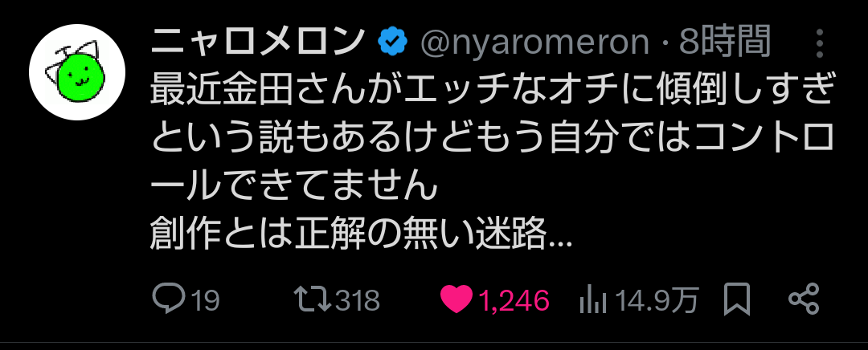
Task: Open the 8時間 timestamp link
Action: 724,42
